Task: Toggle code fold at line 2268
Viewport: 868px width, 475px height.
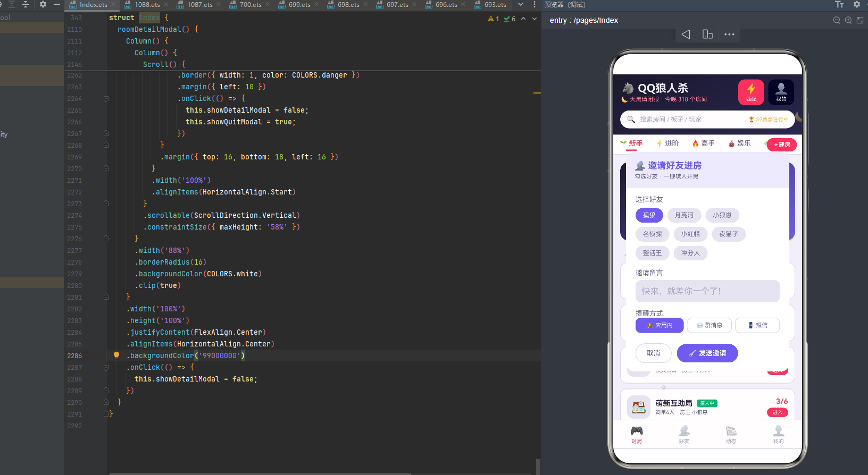Action: tap(106, 145)
